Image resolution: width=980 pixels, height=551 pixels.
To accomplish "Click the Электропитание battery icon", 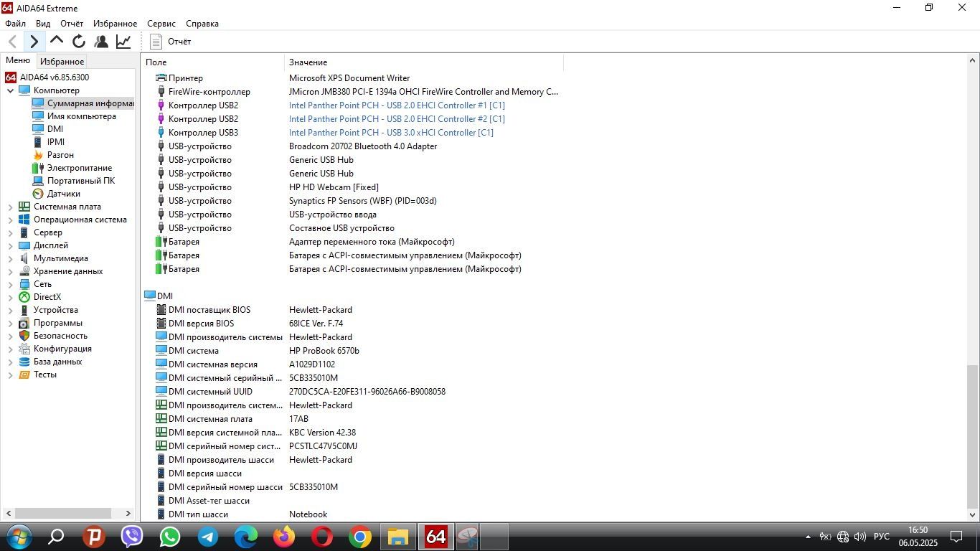I will tap(38, 168).
